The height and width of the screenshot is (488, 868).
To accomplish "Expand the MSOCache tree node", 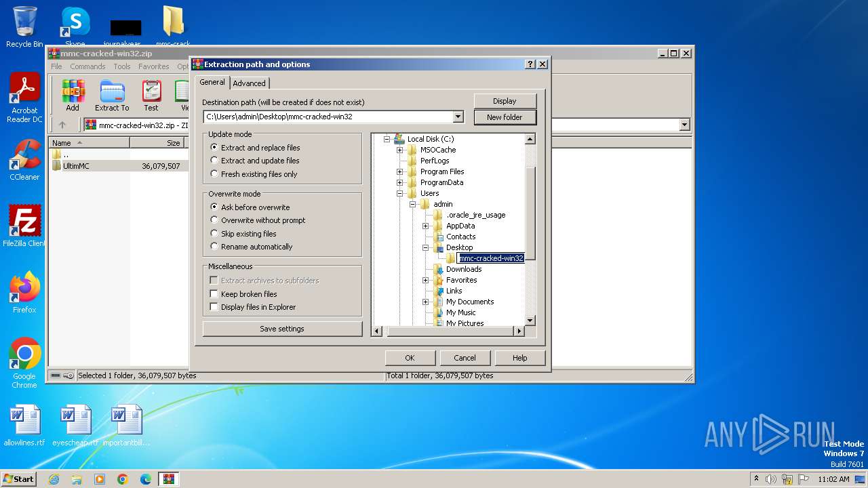I will tap(399, 150).
